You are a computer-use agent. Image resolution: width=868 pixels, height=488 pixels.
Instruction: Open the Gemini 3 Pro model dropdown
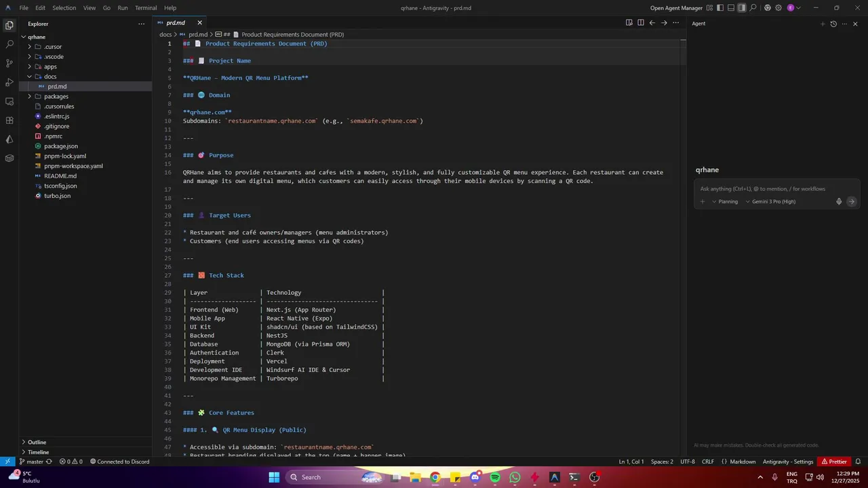pos(770,201)
